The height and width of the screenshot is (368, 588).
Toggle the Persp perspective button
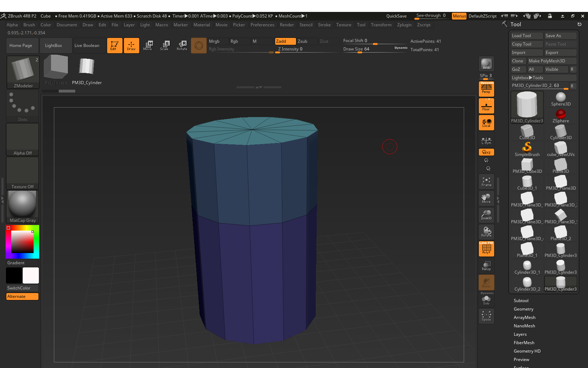(486, 89)
